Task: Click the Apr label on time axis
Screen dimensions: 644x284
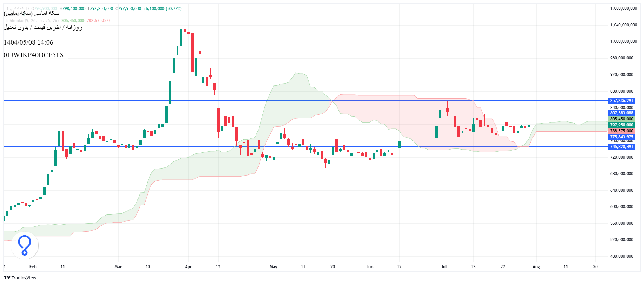Action: pyautogui.click(x=188, y=267)
